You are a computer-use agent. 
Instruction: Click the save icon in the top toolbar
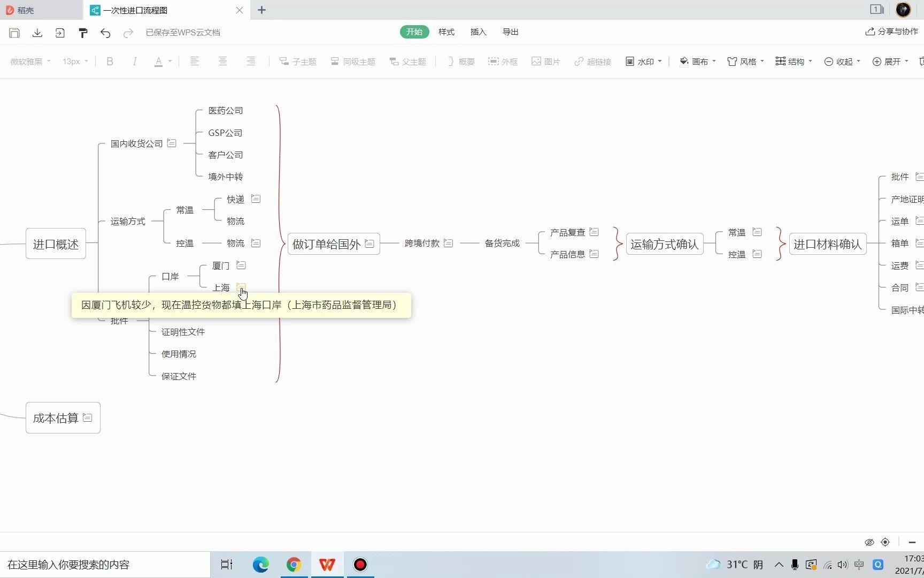coord(14,33)
